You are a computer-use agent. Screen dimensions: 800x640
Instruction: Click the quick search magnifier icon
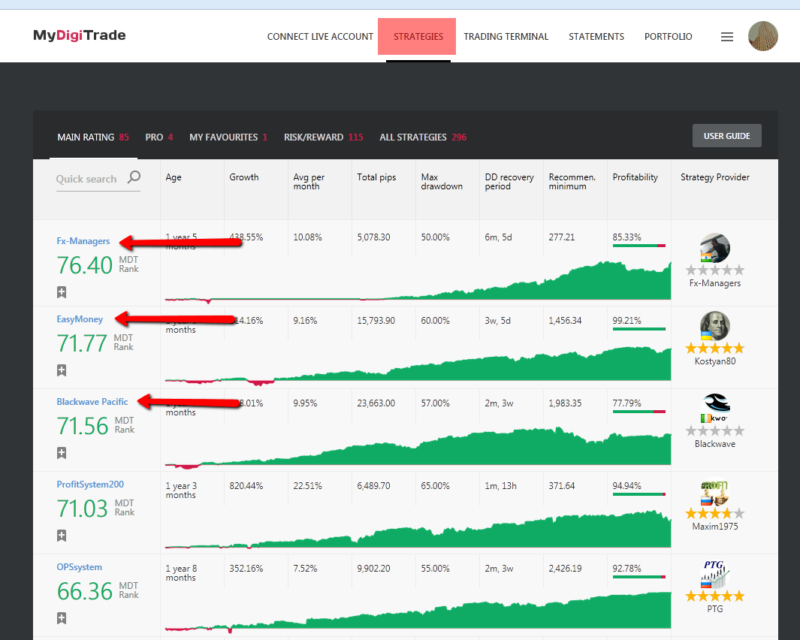point(134,177)
